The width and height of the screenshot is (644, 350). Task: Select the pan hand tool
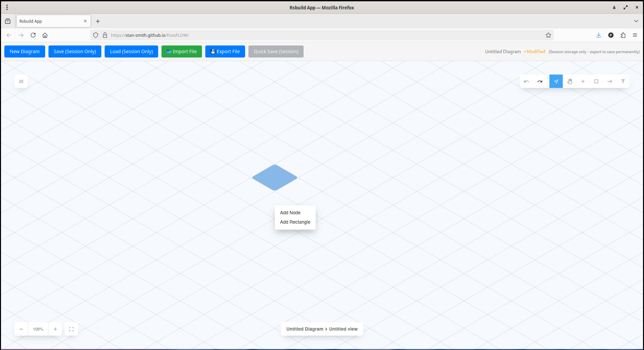(570, 81)
